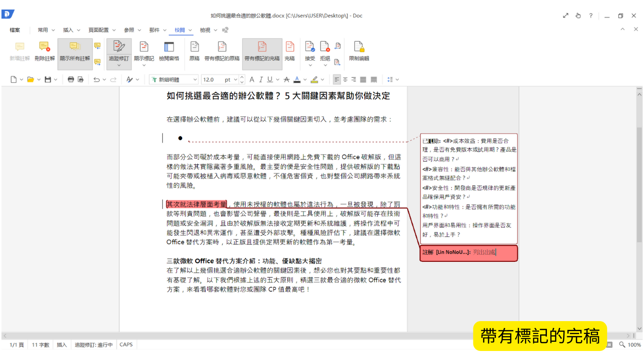Image resolution: width=644 pixels, height=362 pixels.
Task: Open the 顯示標記 show markup dropdown arrow
Action: pyautogui.click(x=144, y=65)
